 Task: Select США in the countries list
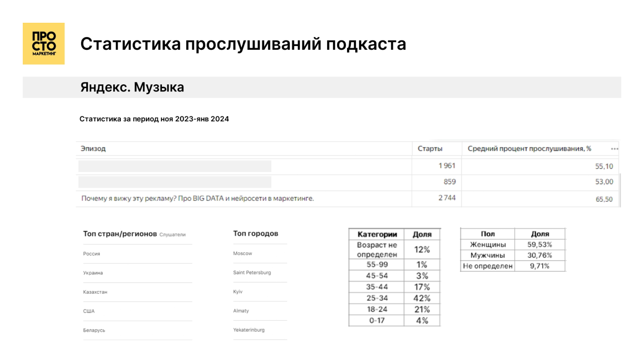[89, 311]
